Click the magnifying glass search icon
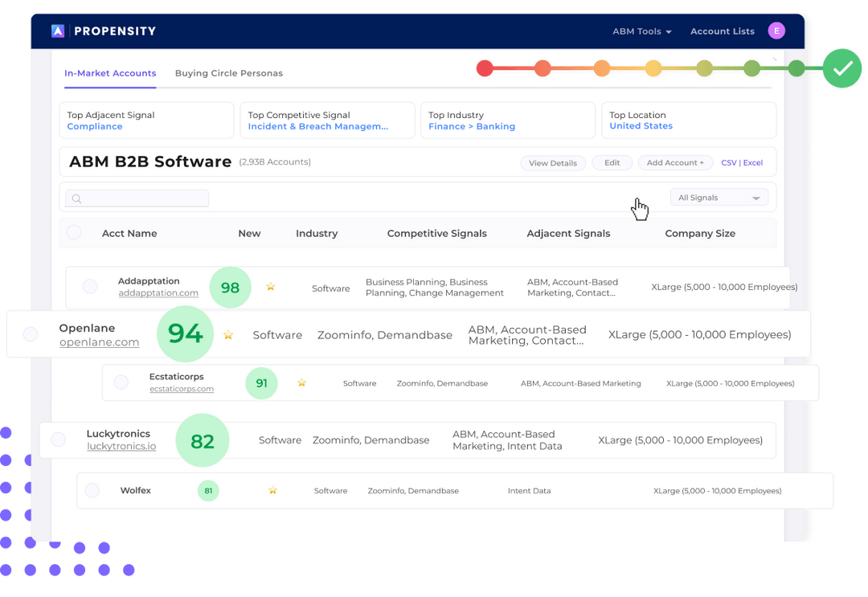 [76, 198]
